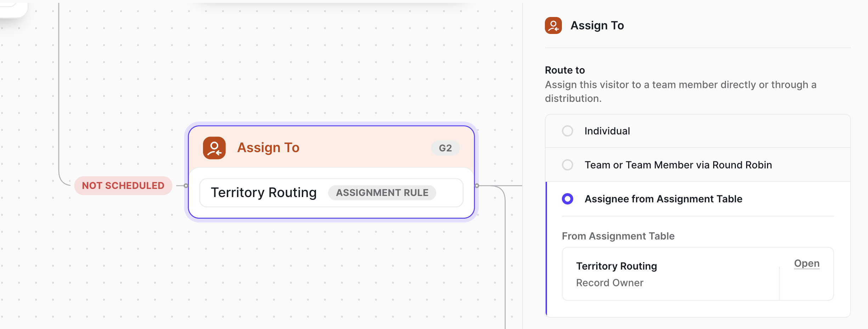Click the Assign To icon in the side panel

(x=553, y=25)
